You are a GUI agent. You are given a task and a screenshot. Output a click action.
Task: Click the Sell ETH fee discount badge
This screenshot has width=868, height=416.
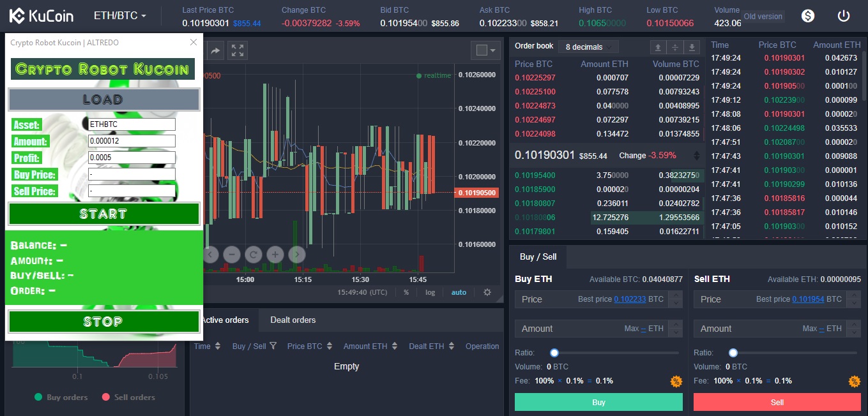[854, 382]
